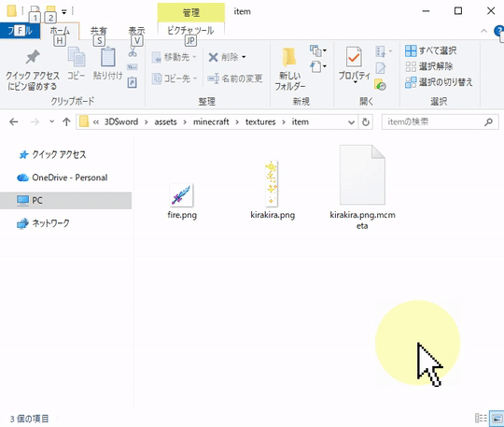Click Invert selection
The image size is (504, 427).
pyautogui.click(x=439, y=82)
